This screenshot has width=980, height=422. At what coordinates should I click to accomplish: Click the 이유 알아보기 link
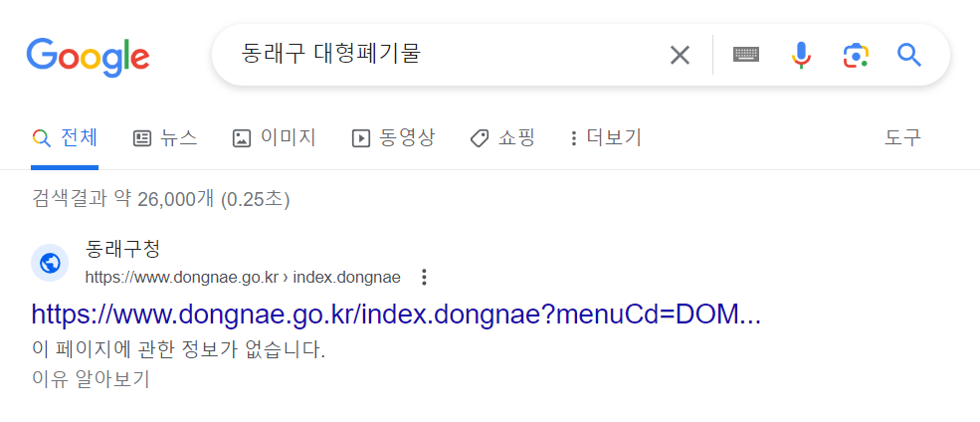pos(91,379)
